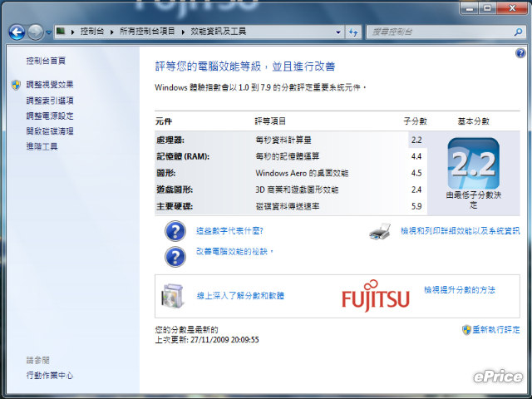The height and width of the screenshot is (399, 532).
Task: Open the 這些數字代表什麼? link
Action: click(229, 231)
